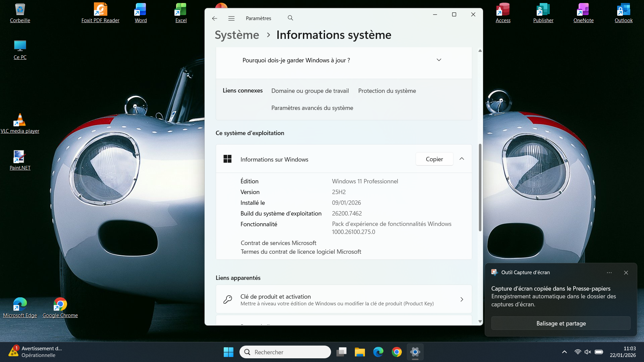The width and height of the screenshot is (644, 362).
Task: Open Clé de produit et activation chevron
Action: pos(462,299)
